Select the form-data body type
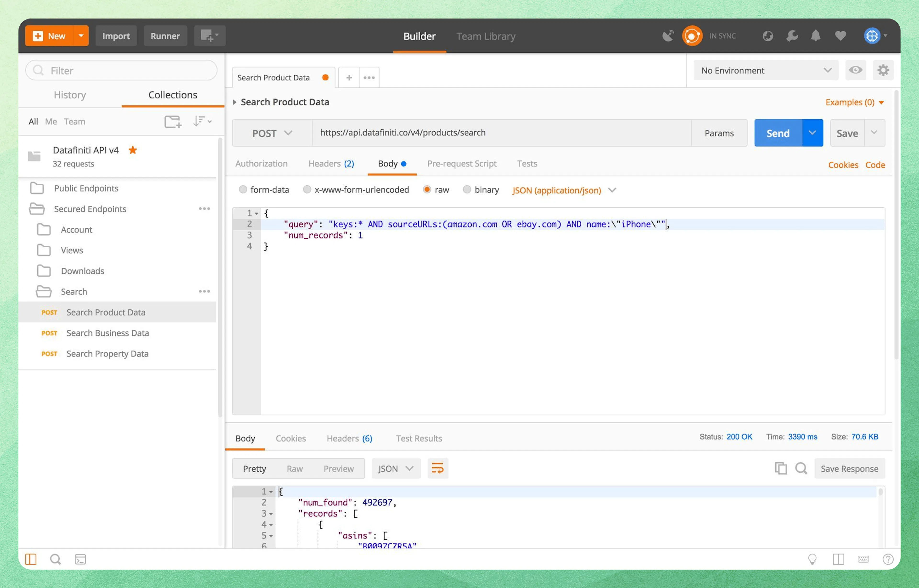The image size is (919, 588). click(243, 189)
